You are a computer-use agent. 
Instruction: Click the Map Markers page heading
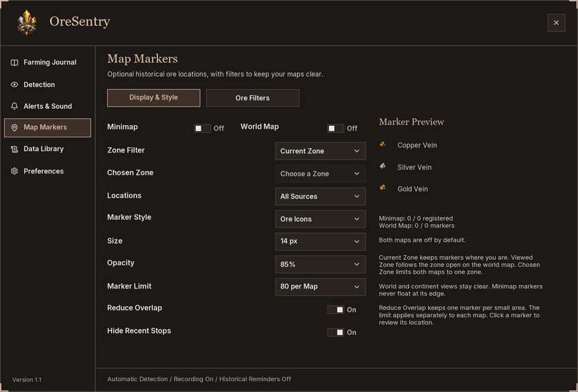pyautogui.click(x=142, y=59)
